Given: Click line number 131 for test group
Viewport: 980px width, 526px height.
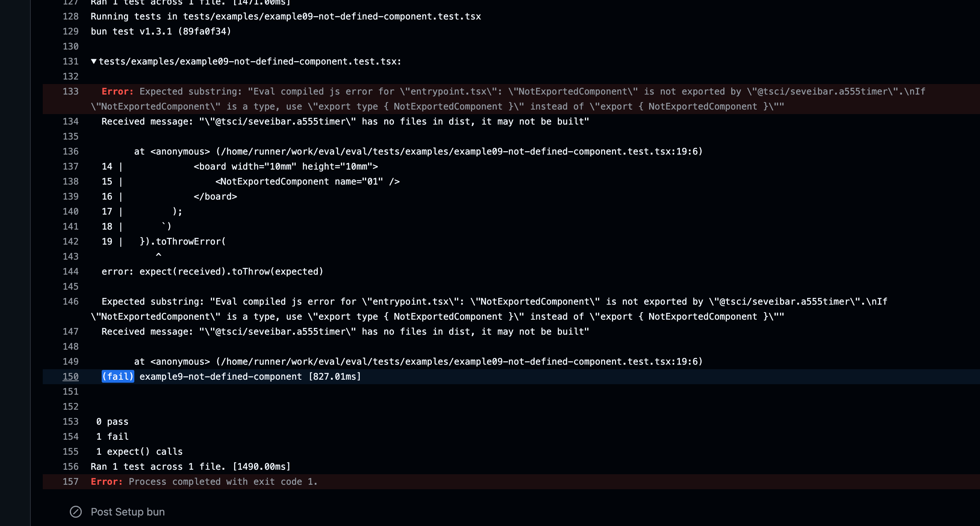Looking at the screenshot, I should pyautogui.click(x=71, y=61).
